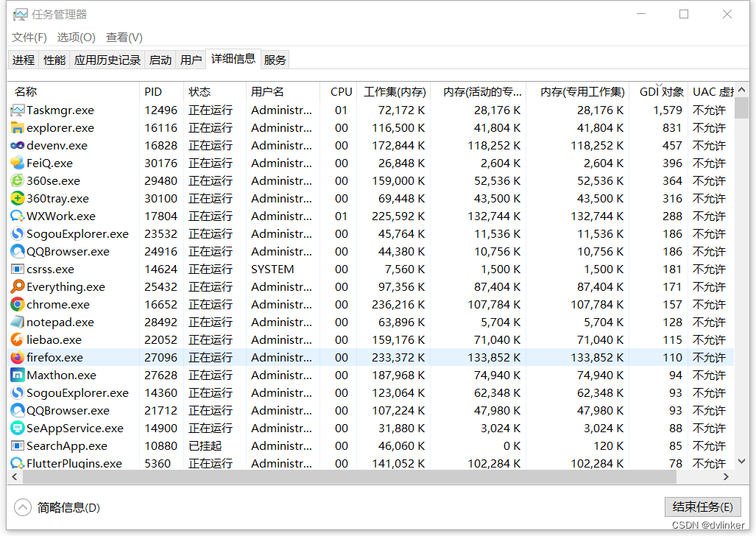Sort by the 状态 column header

(214, 92)
